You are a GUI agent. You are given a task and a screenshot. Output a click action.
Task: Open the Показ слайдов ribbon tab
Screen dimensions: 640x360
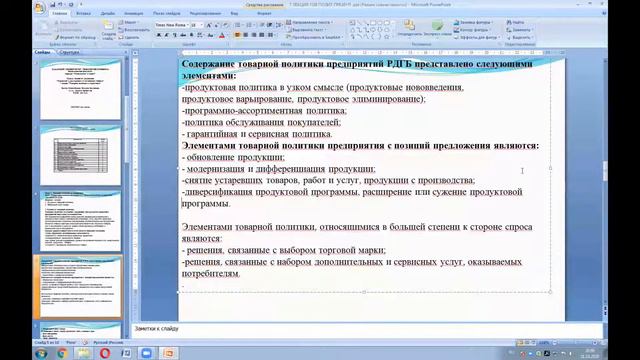167,13
